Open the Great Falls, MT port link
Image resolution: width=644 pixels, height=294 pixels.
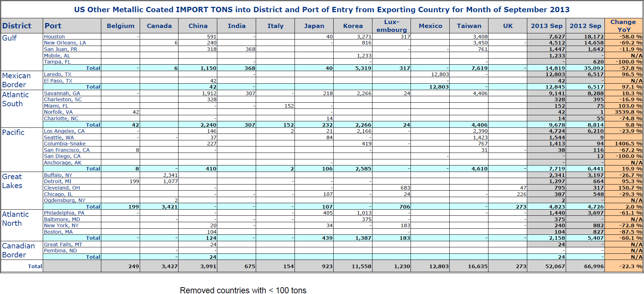pos(63,244)
